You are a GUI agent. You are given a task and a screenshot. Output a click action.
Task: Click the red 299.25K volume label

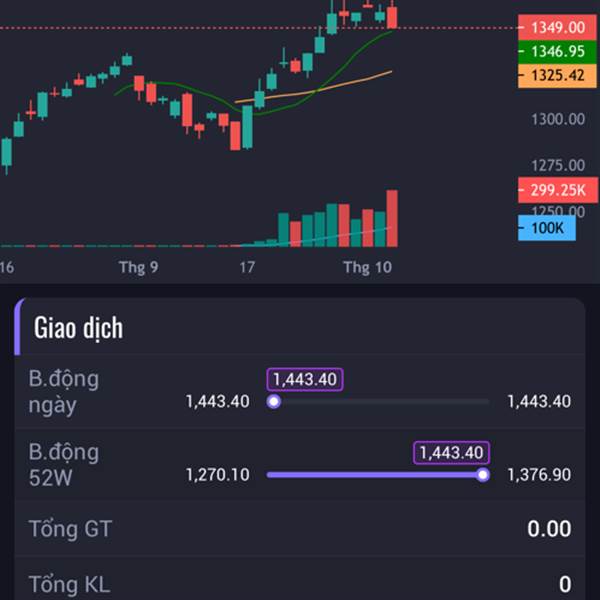point(558,190)
